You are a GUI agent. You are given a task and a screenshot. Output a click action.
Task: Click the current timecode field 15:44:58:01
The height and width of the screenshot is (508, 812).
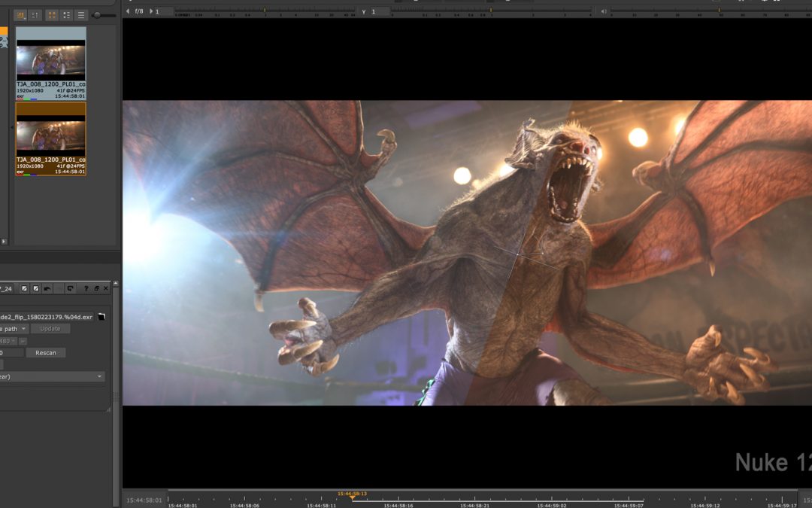coord(144,500)
